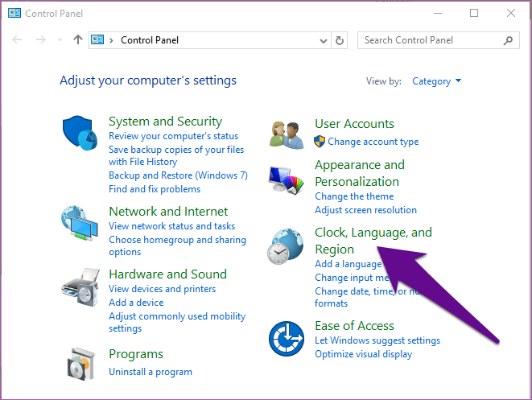Open Find and fix problems
The image size is (532, 400).
click(x=155, y=189)
